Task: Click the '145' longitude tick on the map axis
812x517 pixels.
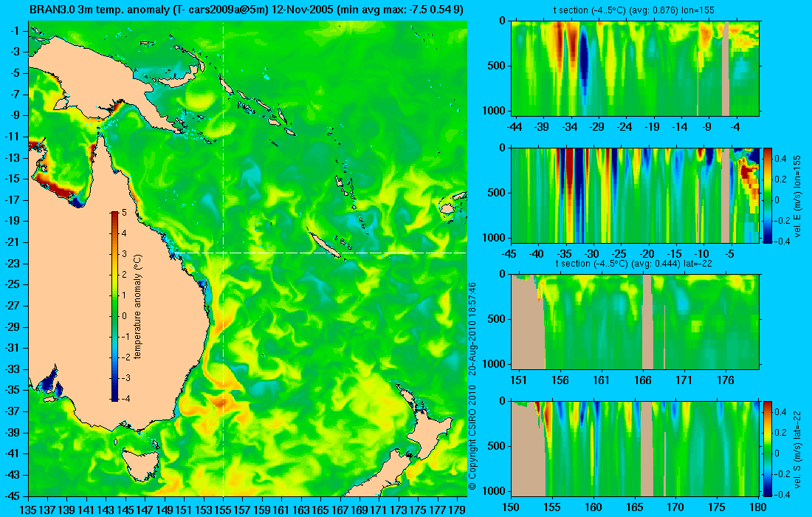Action: tap(125, 510)
